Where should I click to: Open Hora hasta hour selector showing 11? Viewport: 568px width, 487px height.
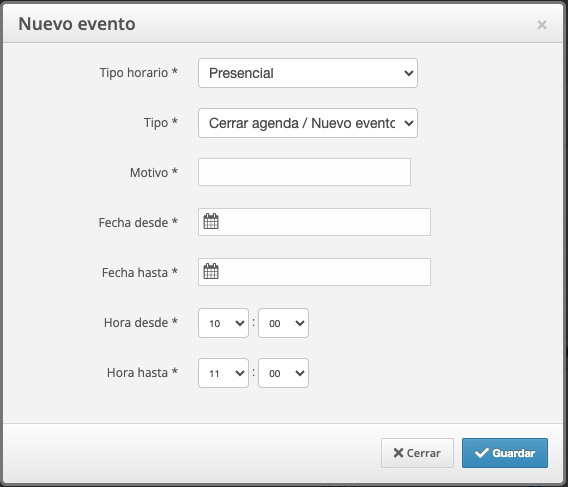click(224, 373)
